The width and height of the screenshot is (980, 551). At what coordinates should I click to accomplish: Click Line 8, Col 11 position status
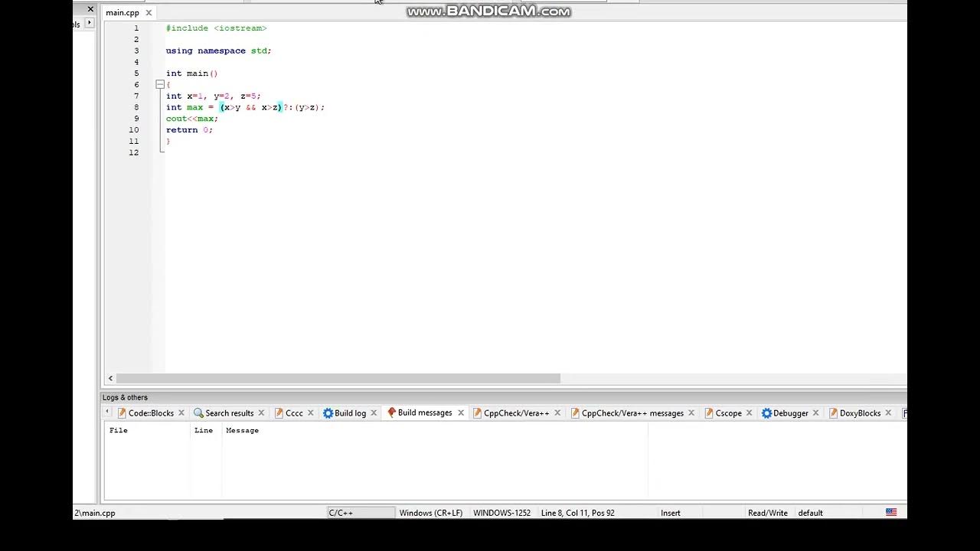click(577, 513)
